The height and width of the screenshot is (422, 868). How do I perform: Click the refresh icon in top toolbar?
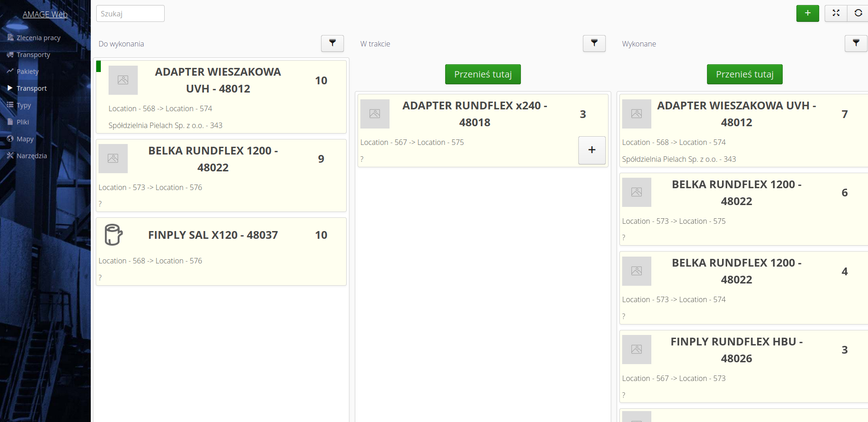pos(858,13)
